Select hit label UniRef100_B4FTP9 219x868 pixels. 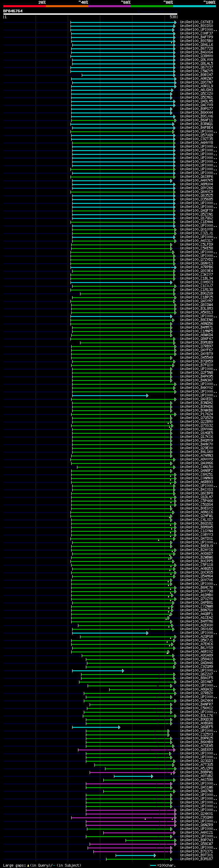tap(196, 37)
